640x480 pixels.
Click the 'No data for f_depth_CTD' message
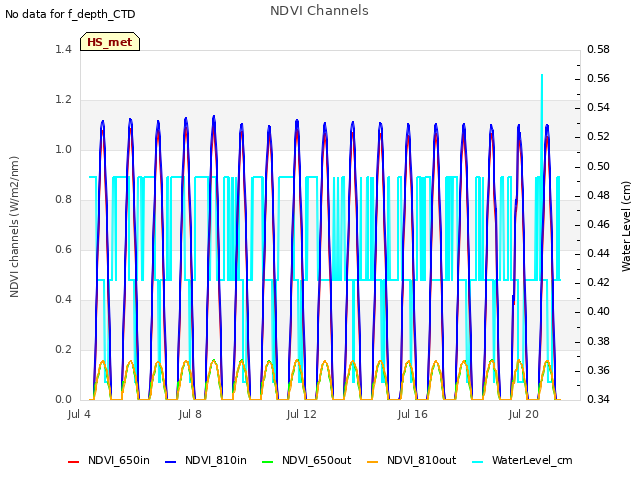(x=70, y=15)
